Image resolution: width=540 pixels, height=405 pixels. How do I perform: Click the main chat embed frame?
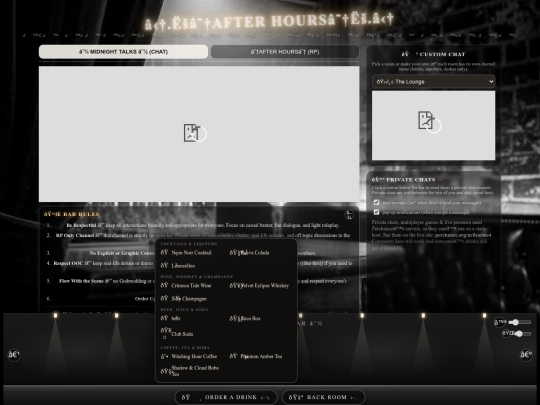(x=199, y=134)
